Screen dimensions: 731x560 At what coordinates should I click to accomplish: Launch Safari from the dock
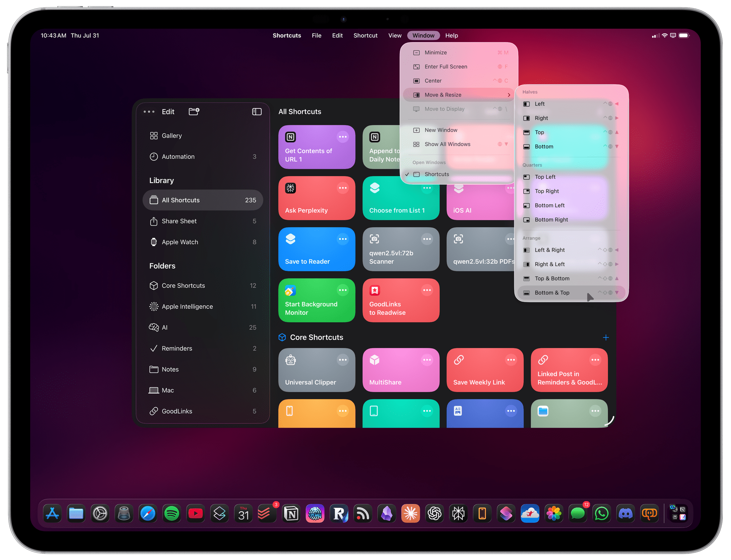(x=148, y=514)
